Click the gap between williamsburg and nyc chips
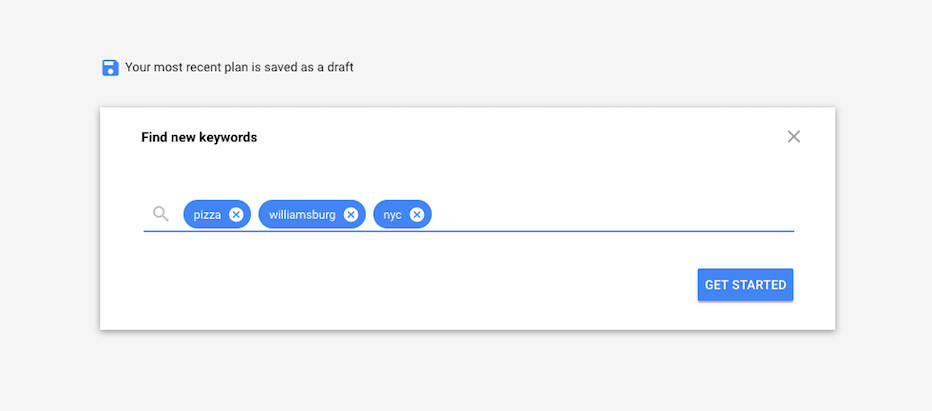This screenshot has height=411, width=932. (369, 214)
